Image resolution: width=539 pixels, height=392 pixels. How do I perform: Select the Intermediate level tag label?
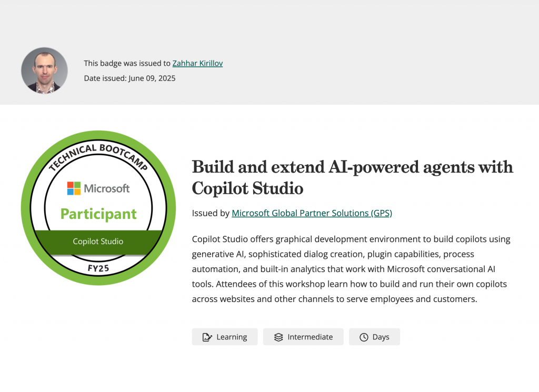pos(310,337)
